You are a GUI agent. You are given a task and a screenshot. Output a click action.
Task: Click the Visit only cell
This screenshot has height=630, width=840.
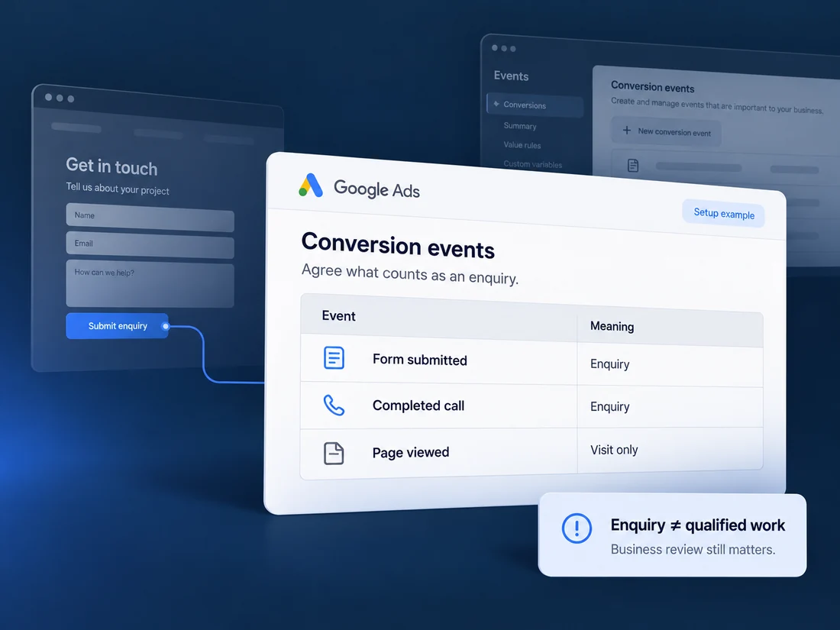[614, 450]
